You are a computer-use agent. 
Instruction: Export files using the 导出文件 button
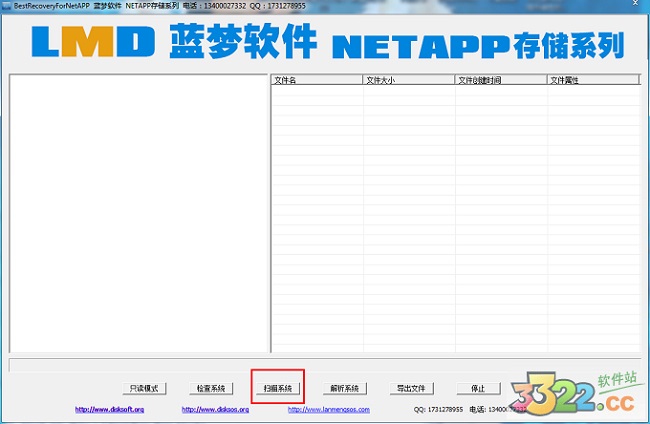(411, 388)
